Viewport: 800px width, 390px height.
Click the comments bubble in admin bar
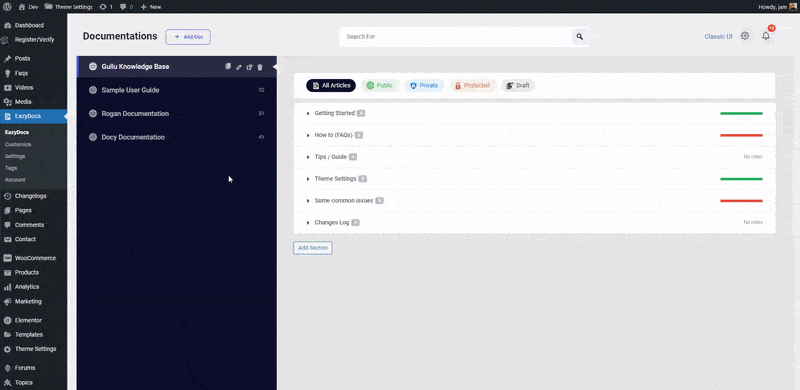123,7
